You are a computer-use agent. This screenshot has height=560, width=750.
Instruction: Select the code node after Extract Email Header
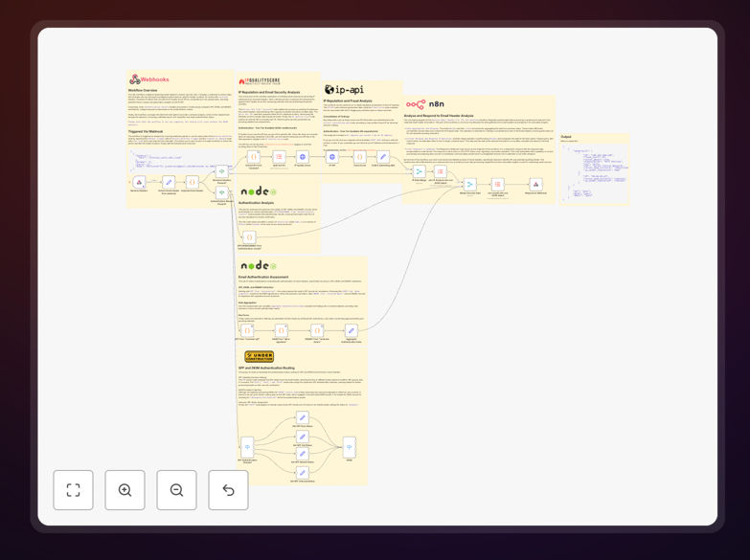click(x=192, y=182)
